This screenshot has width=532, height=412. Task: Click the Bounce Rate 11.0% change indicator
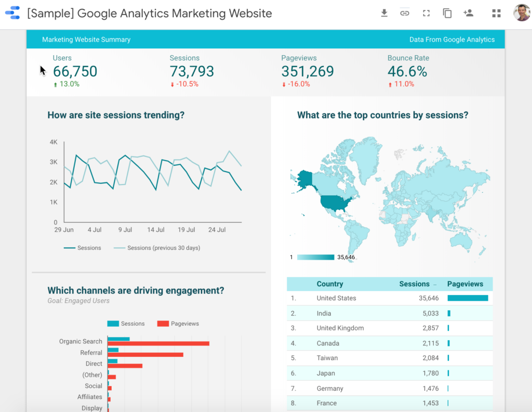pos(401,84)
